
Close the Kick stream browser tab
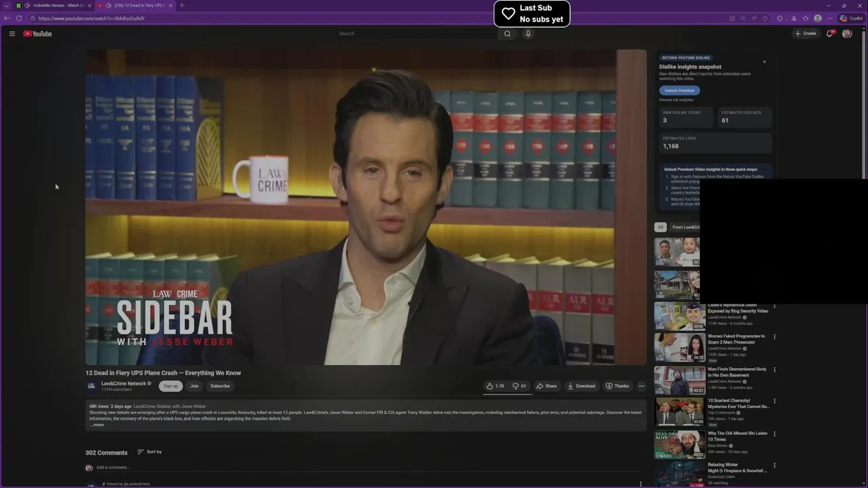(90, 5)
